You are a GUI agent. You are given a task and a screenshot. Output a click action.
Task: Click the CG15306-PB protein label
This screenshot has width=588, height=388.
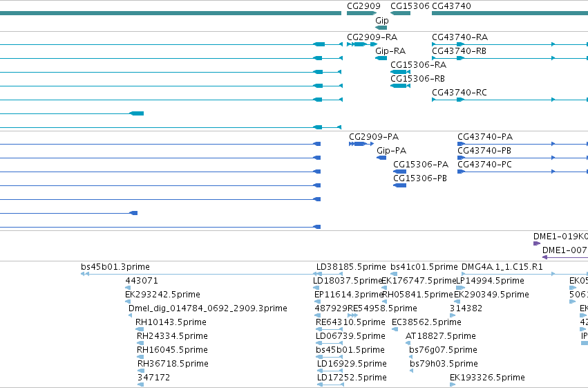tap(420, 178)
